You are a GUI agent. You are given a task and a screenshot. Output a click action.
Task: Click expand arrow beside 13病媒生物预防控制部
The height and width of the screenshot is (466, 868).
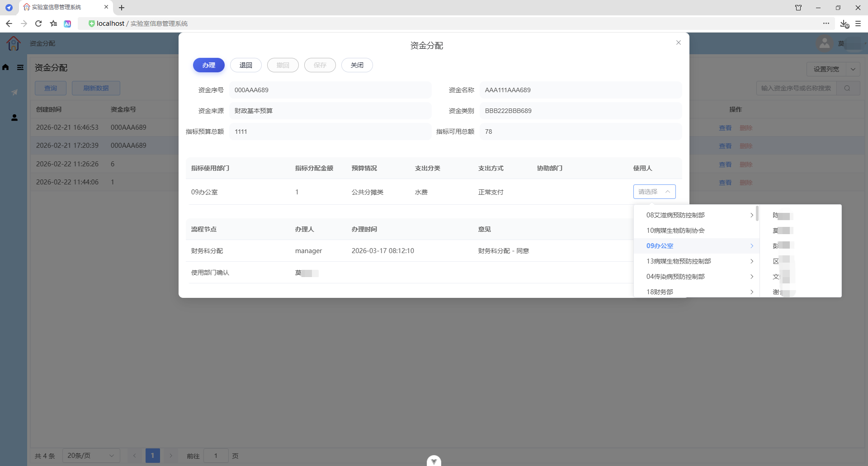[752, 261]
